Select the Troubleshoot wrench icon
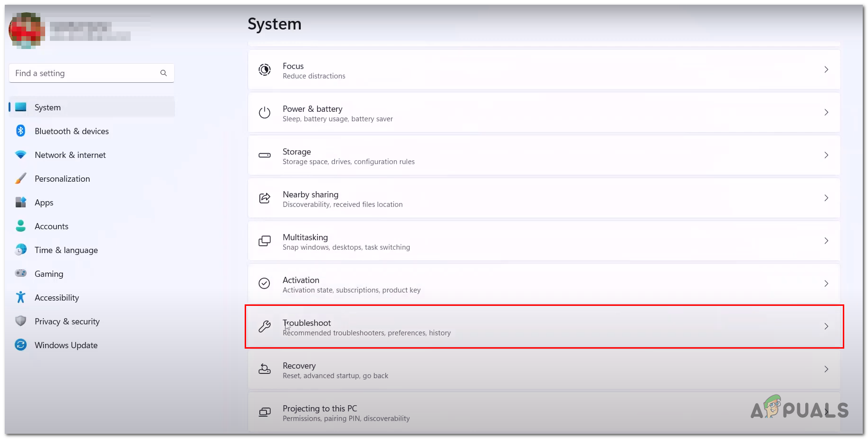The image size is (868, 439). (x=265, y=327)
